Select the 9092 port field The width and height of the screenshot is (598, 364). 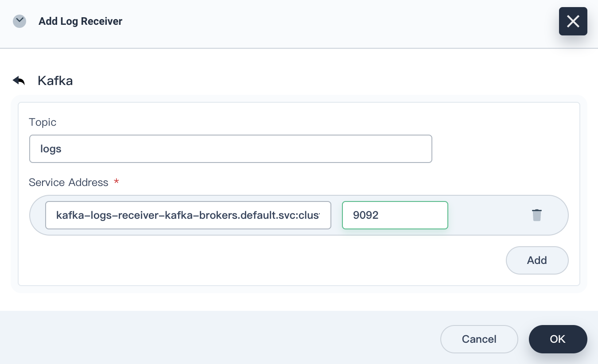pyautogui.click(x=395, y=215)
